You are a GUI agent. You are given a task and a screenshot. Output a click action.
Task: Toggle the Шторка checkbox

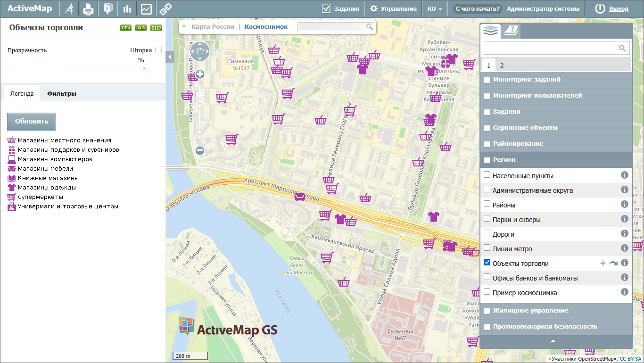pos(158,50)
